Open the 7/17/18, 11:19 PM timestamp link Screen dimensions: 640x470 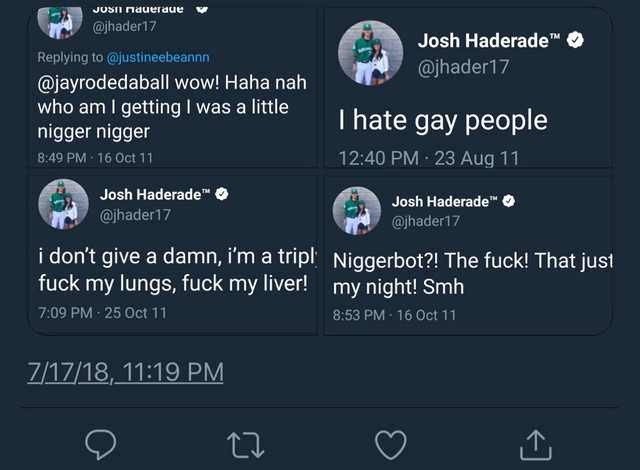tap(126, 372)
